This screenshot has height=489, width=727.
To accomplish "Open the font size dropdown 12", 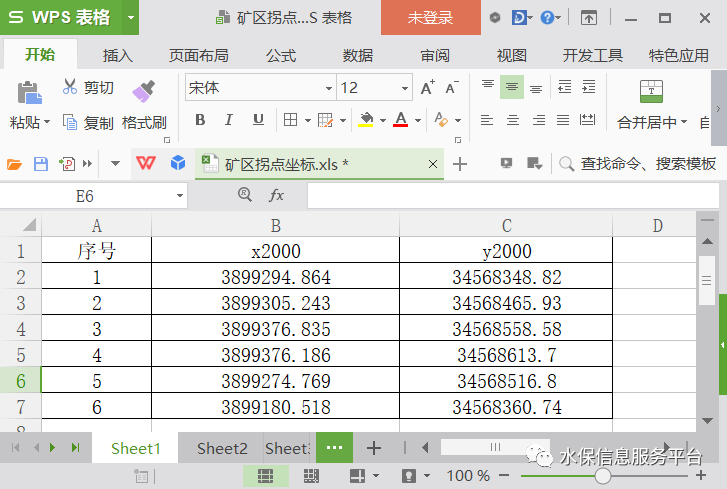I will point(405,88).
